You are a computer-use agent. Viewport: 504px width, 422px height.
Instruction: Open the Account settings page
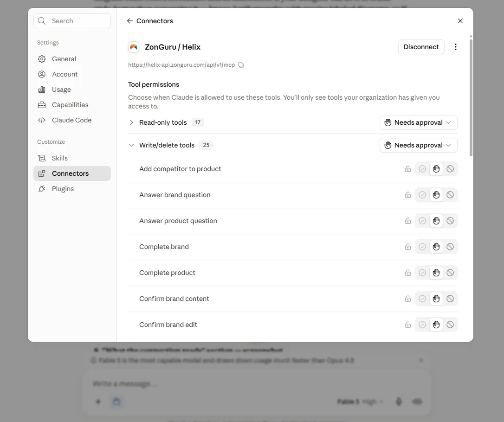click(x=72, y=74)
